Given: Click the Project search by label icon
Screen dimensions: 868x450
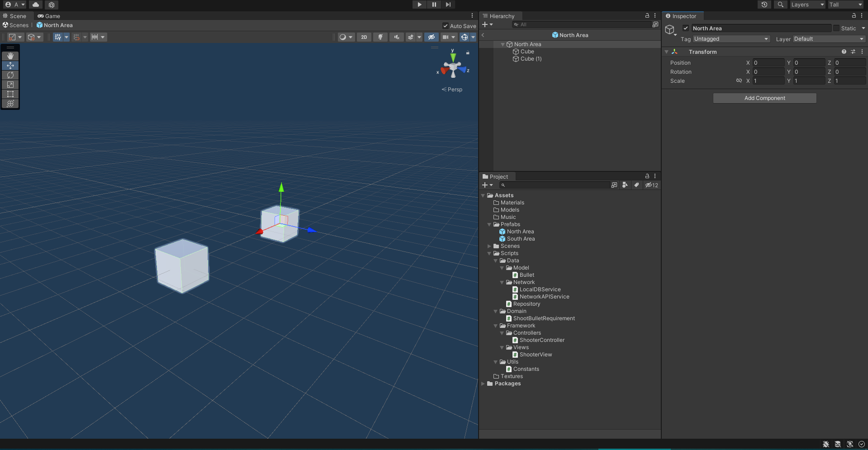Looking at the screenshot, I should pos(636,185).
